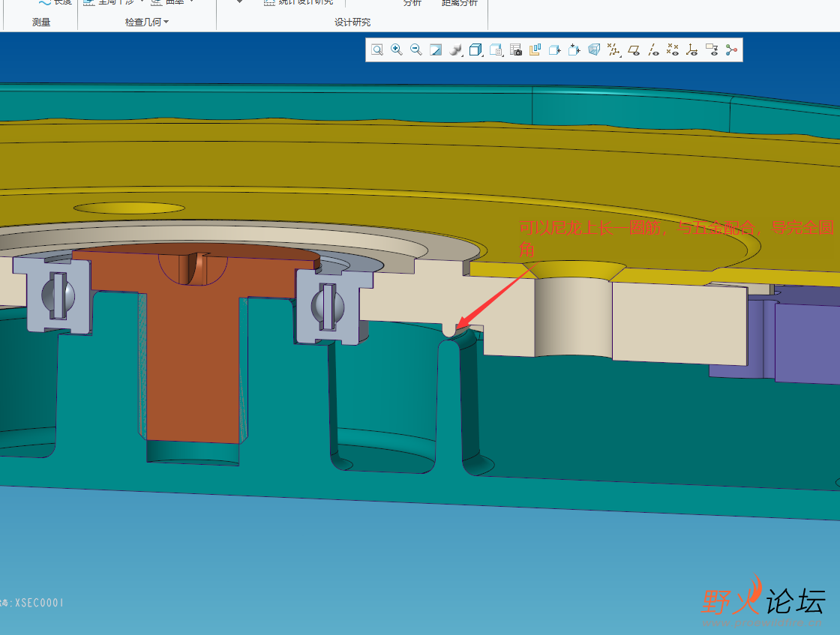Open the view manager icon
This screenshot has width=840, height=635.
(496, 49)
